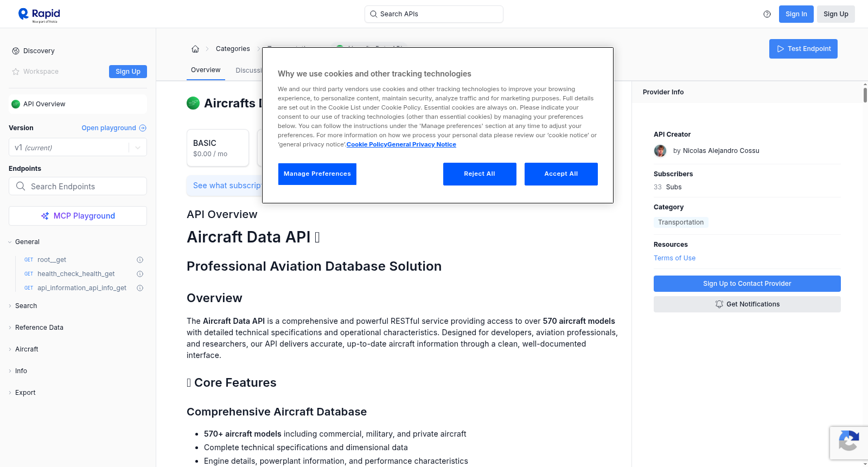Screen dimensions: 868x467
Task: Focus the Search Endpoints field
Action: (x=78, y=186)
